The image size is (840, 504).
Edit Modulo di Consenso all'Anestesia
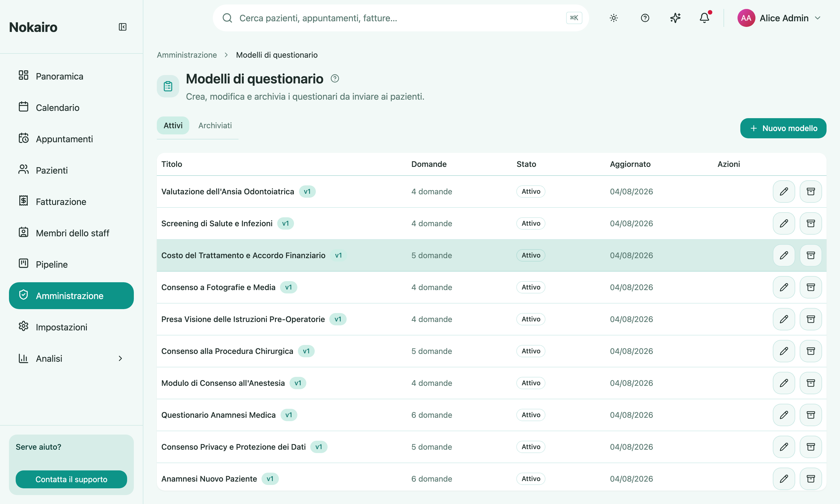[x=784, y=383]
